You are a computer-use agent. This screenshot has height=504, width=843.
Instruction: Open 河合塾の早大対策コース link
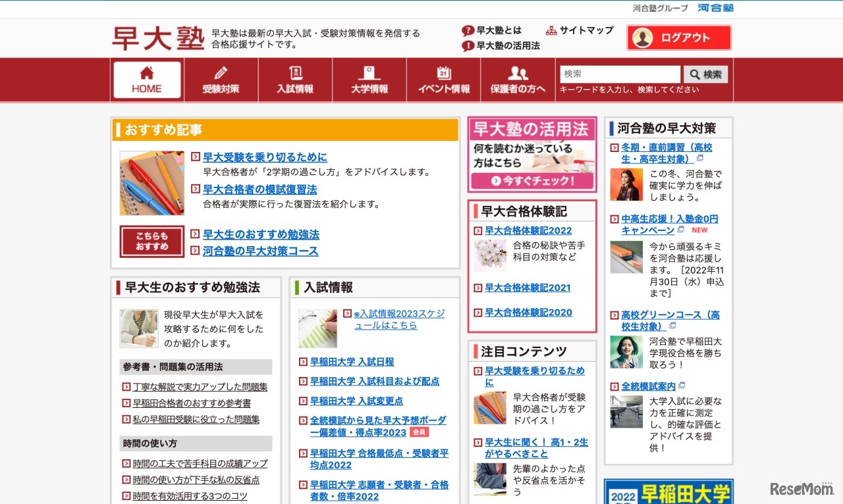(260, 251)
